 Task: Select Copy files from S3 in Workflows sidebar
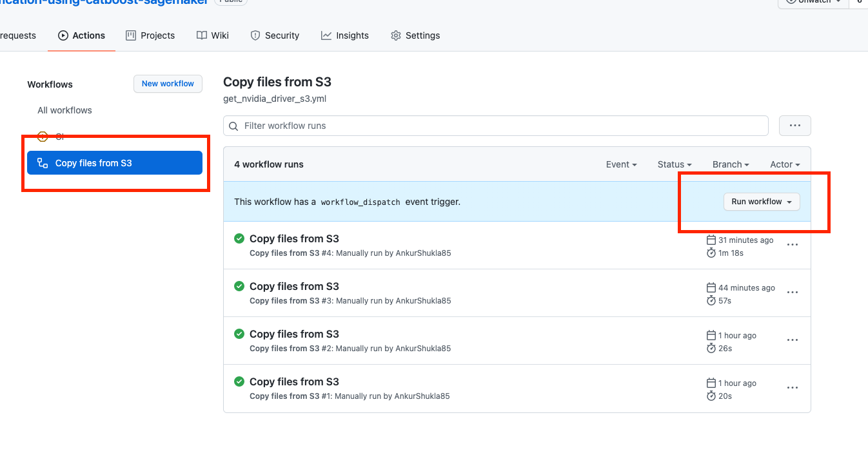click(115, 163)
